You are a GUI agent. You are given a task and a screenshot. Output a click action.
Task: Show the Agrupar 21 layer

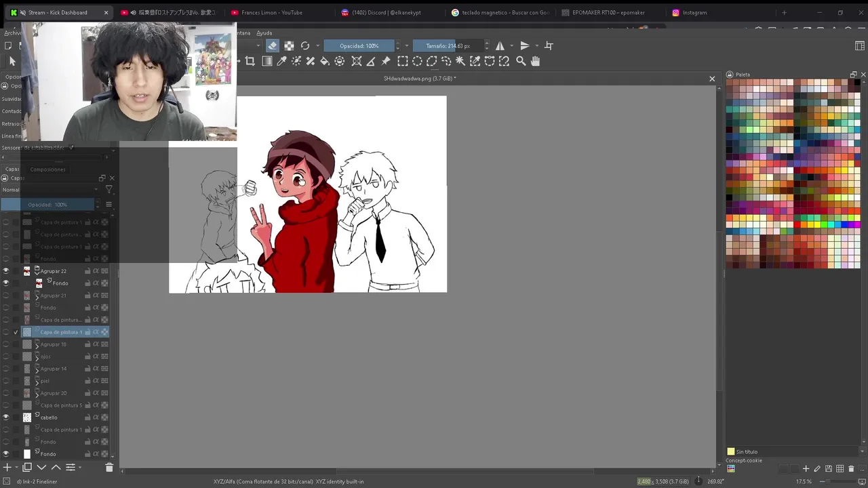click(6, 296)
